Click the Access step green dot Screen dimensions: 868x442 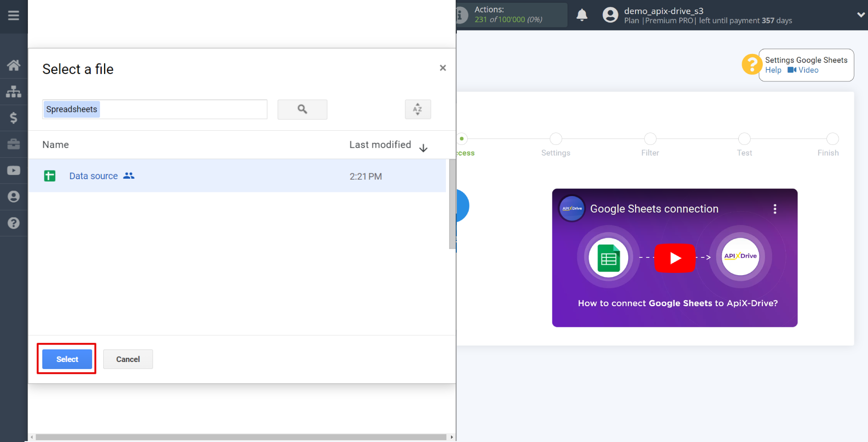[462, 138]
